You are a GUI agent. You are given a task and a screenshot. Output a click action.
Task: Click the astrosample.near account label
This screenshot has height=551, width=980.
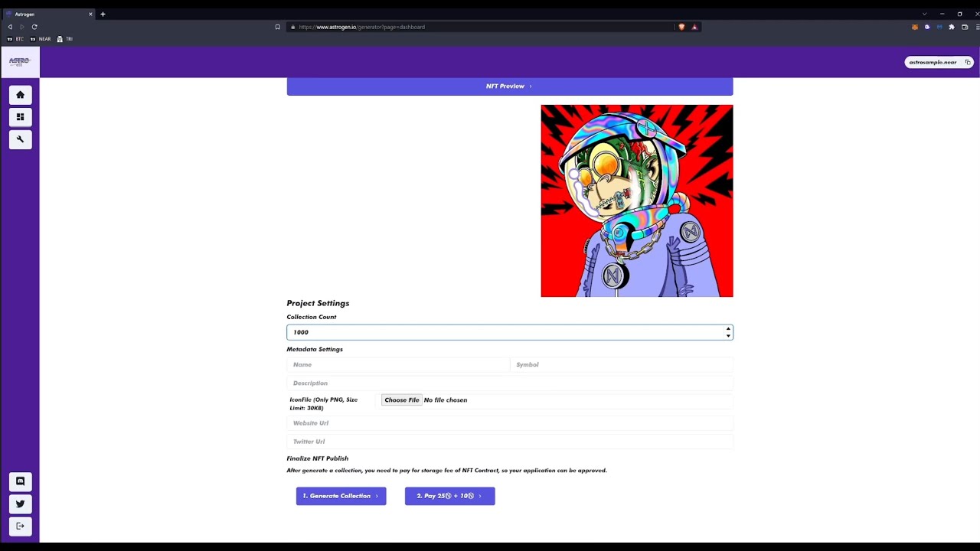[x=933, y=62]
